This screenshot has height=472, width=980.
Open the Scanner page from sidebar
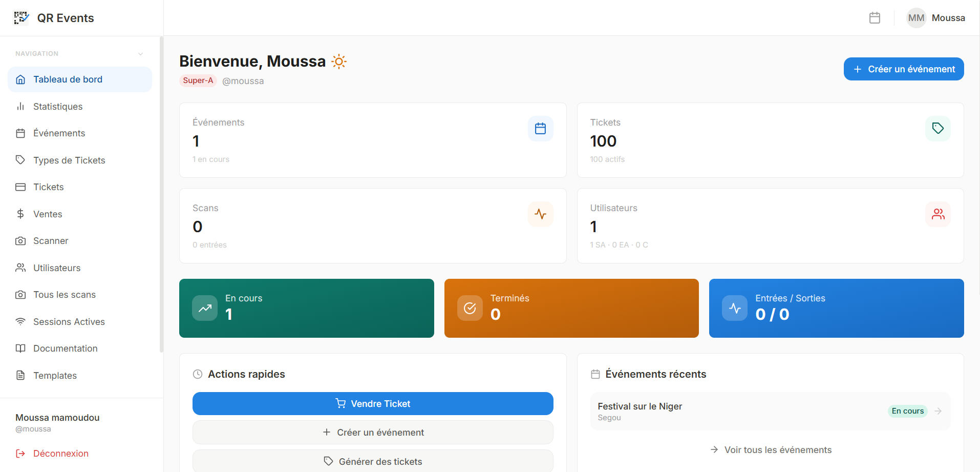point(51,241)
